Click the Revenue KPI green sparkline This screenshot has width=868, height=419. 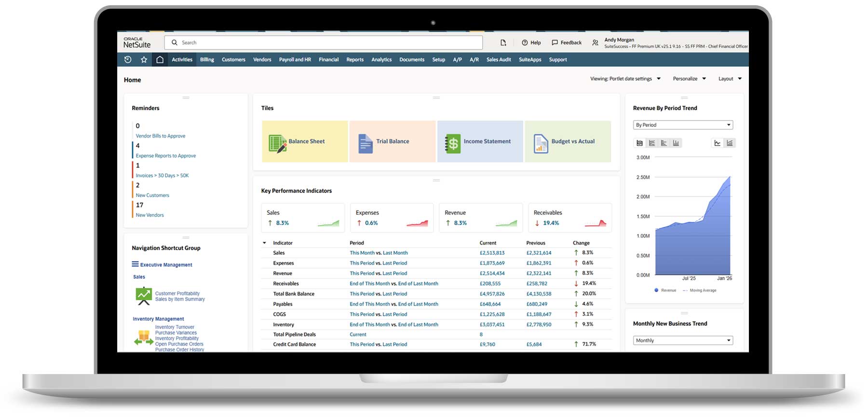click(506, 223)
